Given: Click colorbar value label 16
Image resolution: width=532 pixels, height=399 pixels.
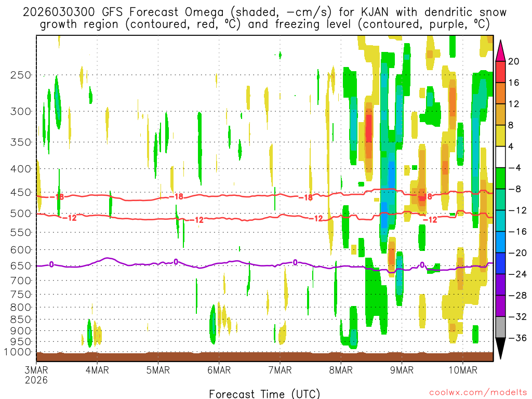Looking at the screenshot, I should point(514,83).
